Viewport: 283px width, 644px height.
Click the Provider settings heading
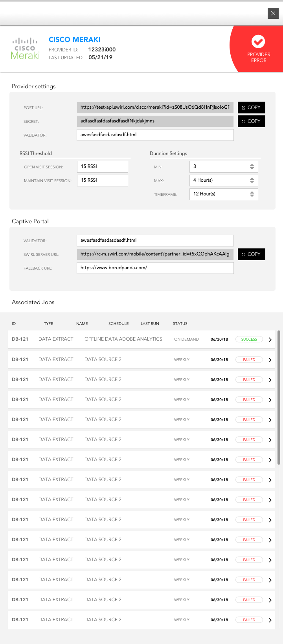point(34,86)
